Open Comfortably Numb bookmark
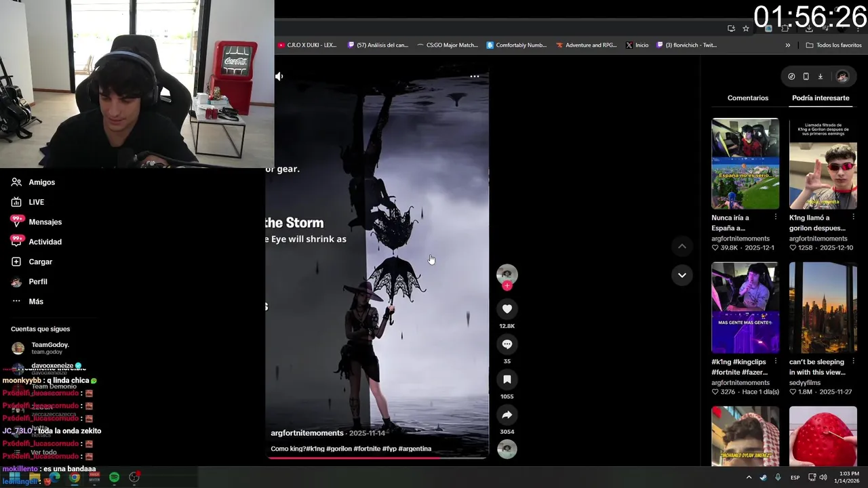868x488 pixels. pyautogui.click(x=517, y=45)
